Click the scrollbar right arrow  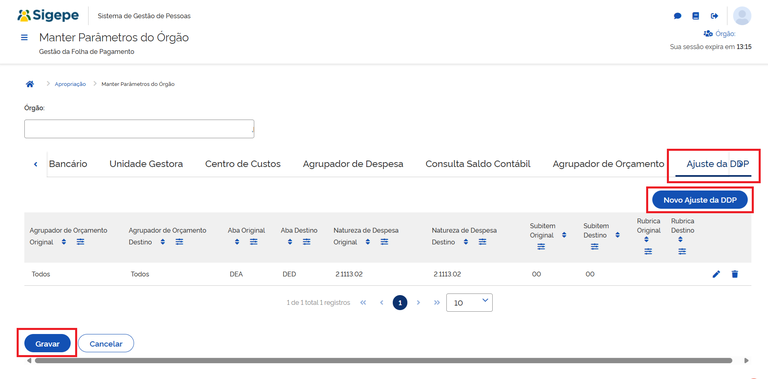tap(746, 360)
